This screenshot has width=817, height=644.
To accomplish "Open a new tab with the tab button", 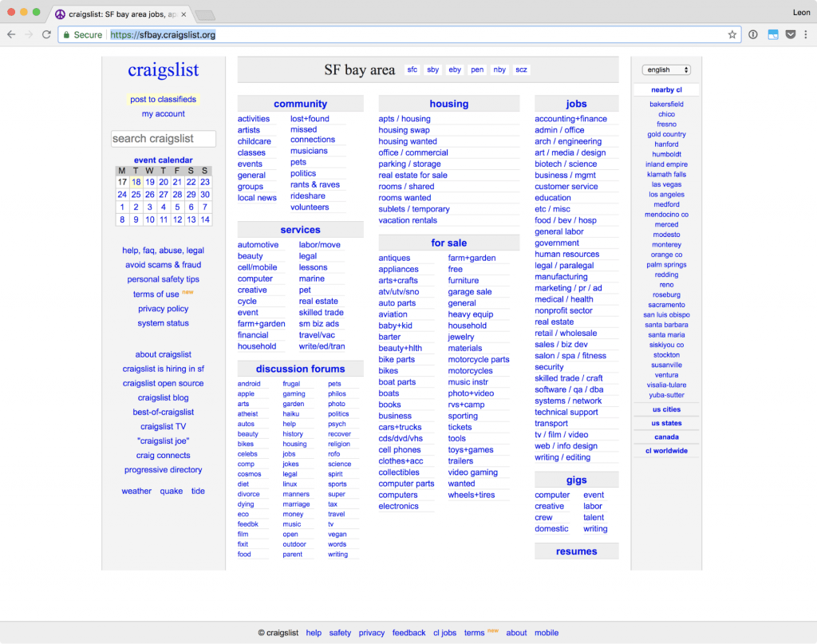I will click(x=205, y=15).
